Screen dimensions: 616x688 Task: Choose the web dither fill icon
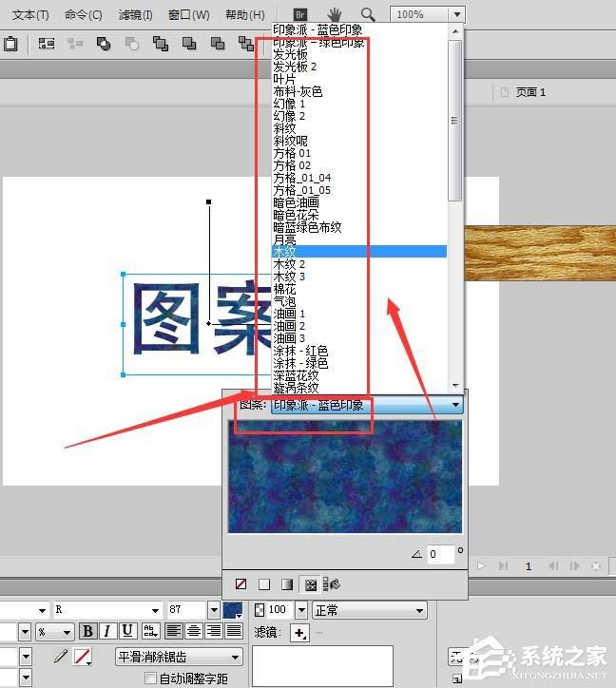coord(332,584)
